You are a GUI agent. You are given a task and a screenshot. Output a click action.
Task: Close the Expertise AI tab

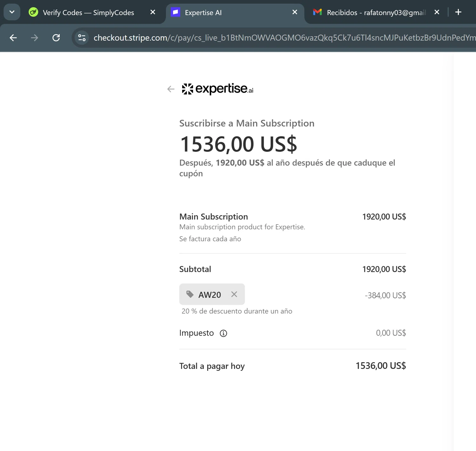[294, 12]
